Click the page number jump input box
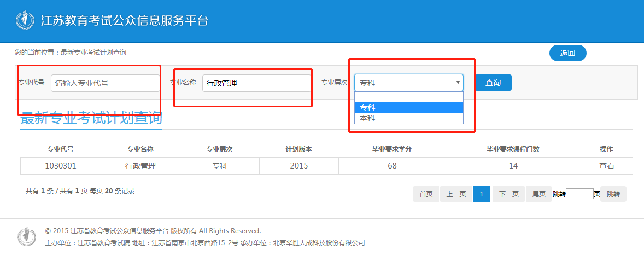Viewport: 644px width, 261px height. point(579,194)
